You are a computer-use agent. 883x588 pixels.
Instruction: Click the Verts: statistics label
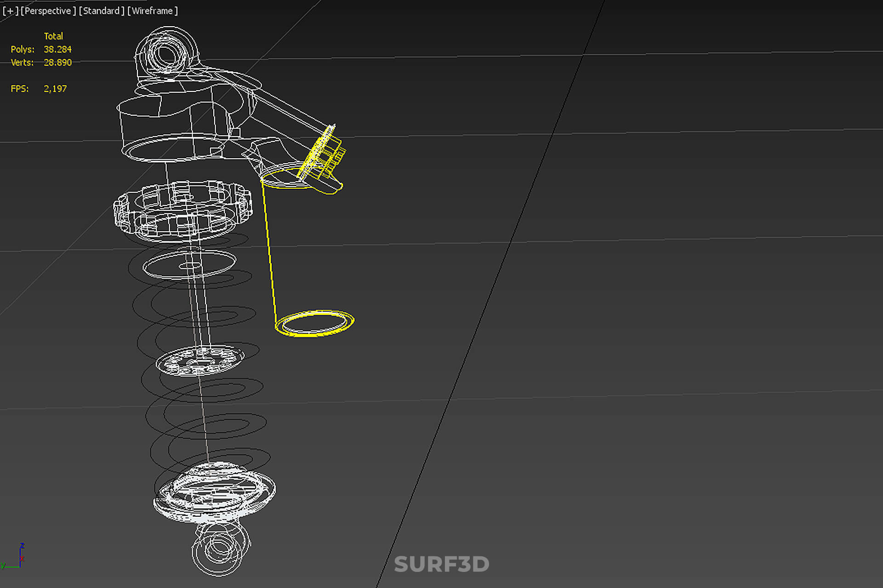click(x=22, y=62)
